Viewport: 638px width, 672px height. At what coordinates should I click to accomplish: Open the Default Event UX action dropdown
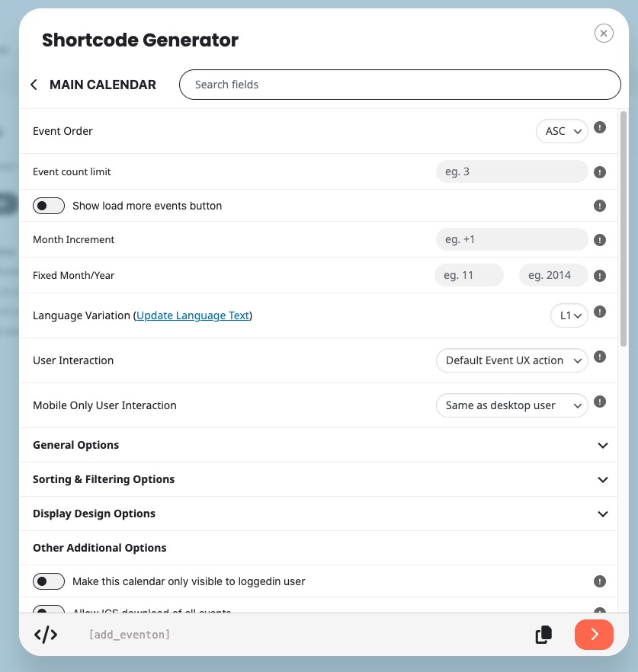(512, 360)
